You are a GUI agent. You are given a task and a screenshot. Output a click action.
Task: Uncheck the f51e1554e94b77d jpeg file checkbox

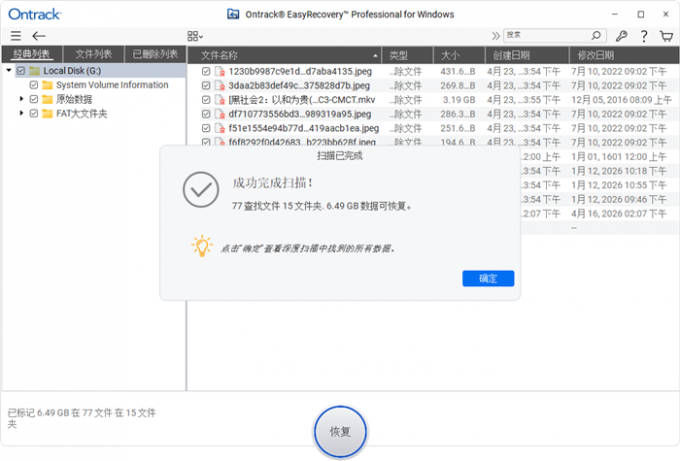(206, 128)
